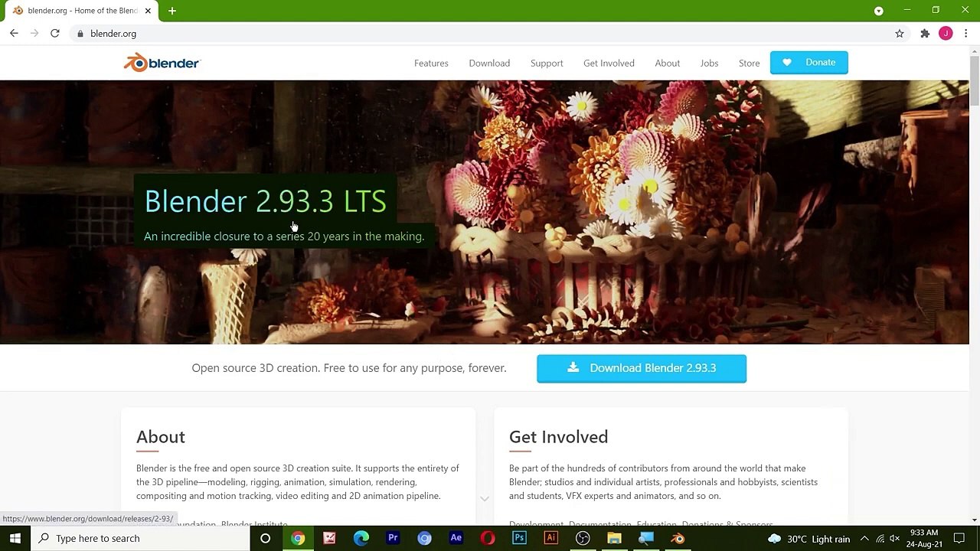Go back with the browser back arrow
The image size is (980, 551).
[14, 34]
